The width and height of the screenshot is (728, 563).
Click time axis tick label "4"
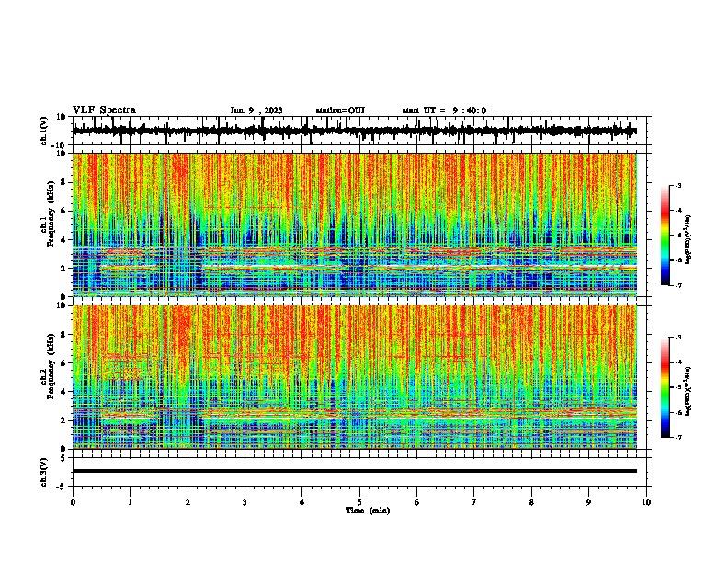click(302, 502)
